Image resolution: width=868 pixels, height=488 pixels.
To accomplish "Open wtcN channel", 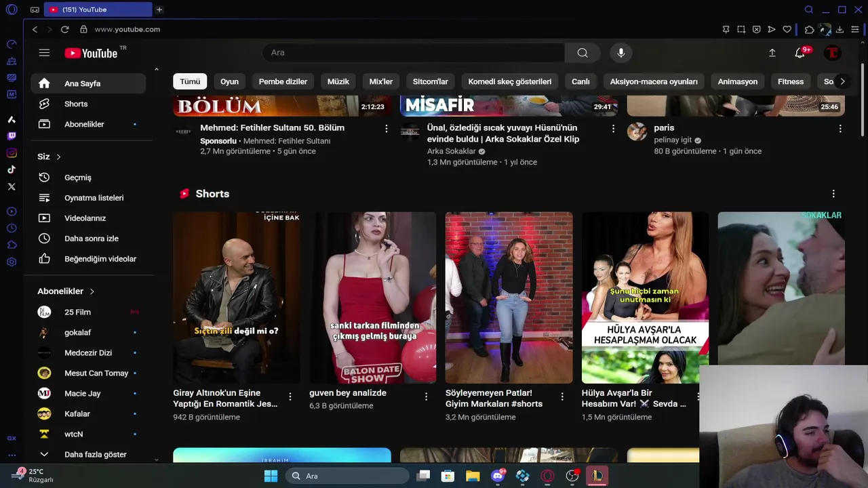I will point(88,434).
